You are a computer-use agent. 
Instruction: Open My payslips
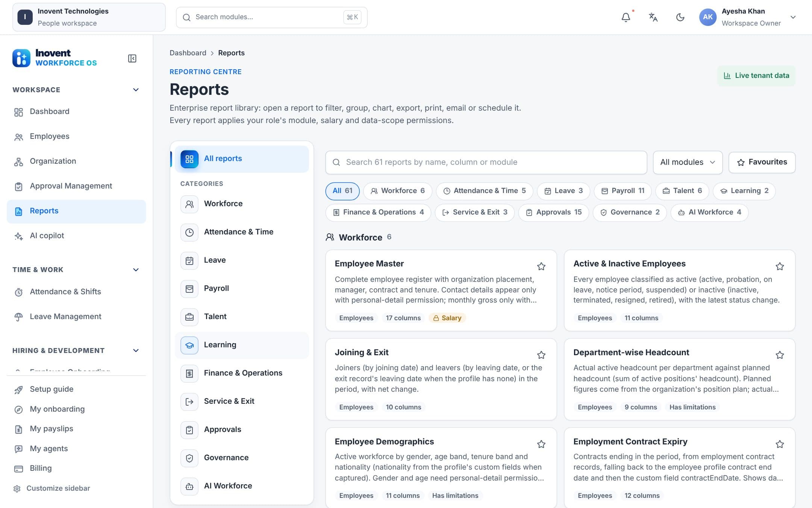pyautogui.click(x=76, y=429)
